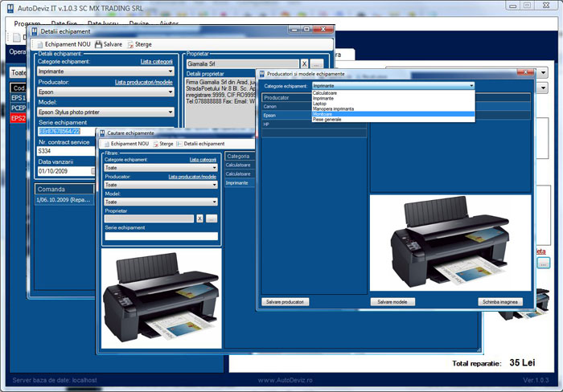This screenshot has height=392, width=563.
Task: Click Lista producatori/modele link in Detalii echipament
Action: (x=144, y=82)
